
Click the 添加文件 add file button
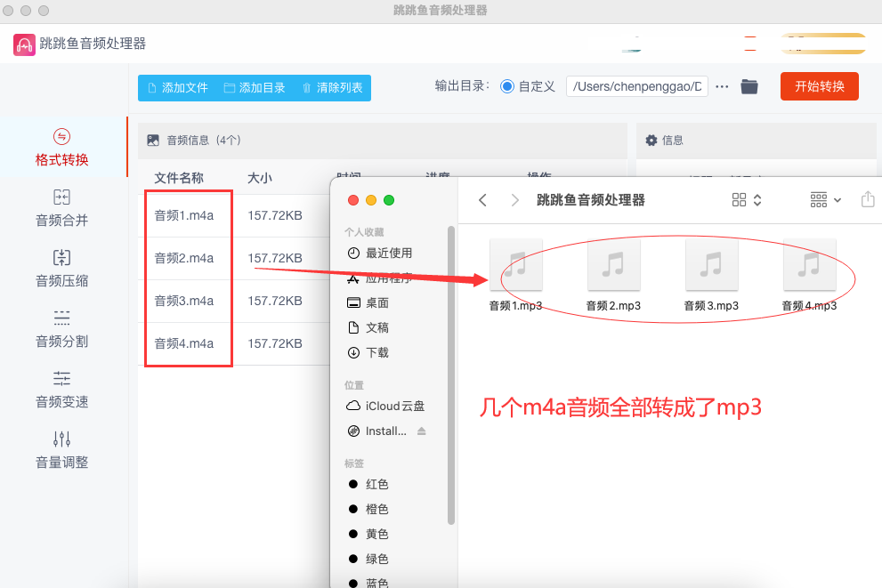[177, 88]
